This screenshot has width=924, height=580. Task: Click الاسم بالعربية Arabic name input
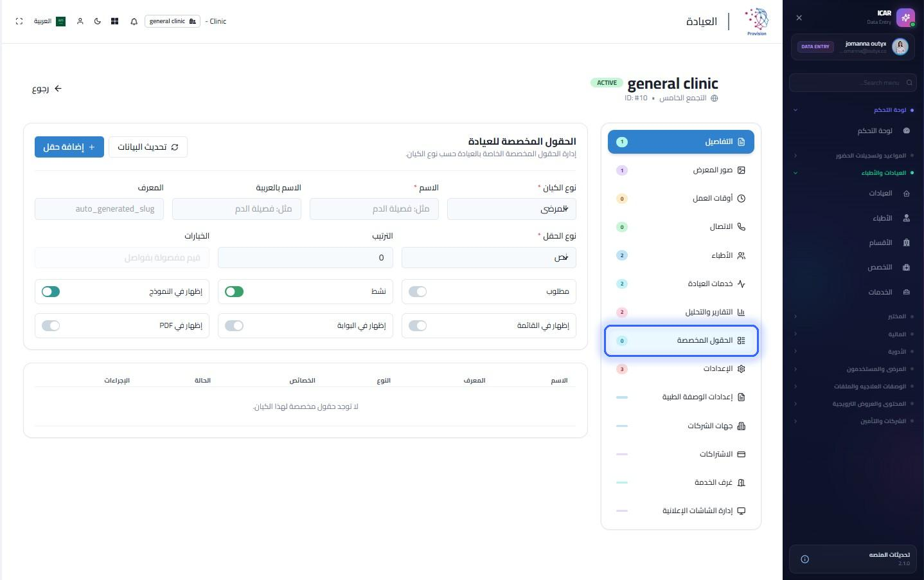[x=236, y=209]
